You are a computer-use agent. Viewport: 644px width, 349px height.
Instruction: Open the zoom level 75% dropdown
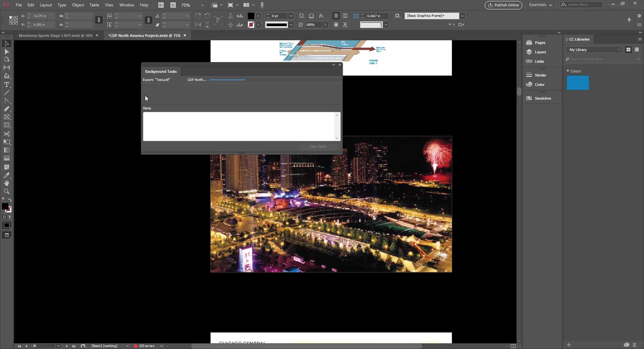pos(202,5)
